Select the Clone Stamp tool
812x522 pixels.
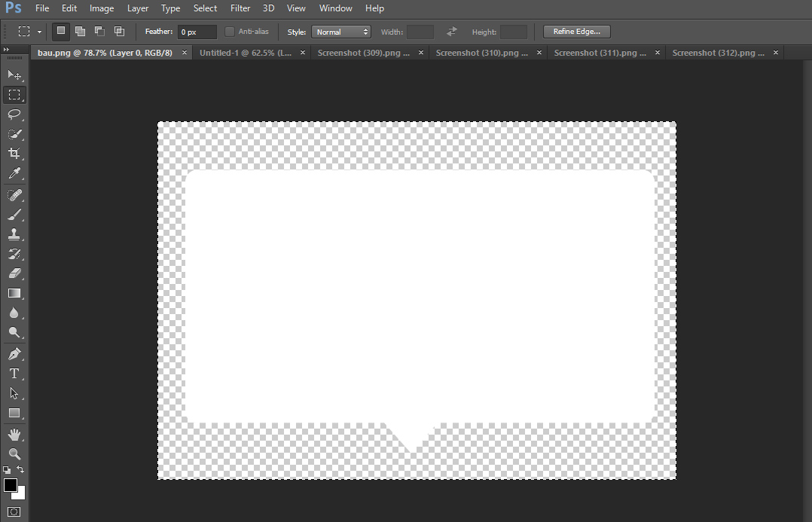[14, 234]
